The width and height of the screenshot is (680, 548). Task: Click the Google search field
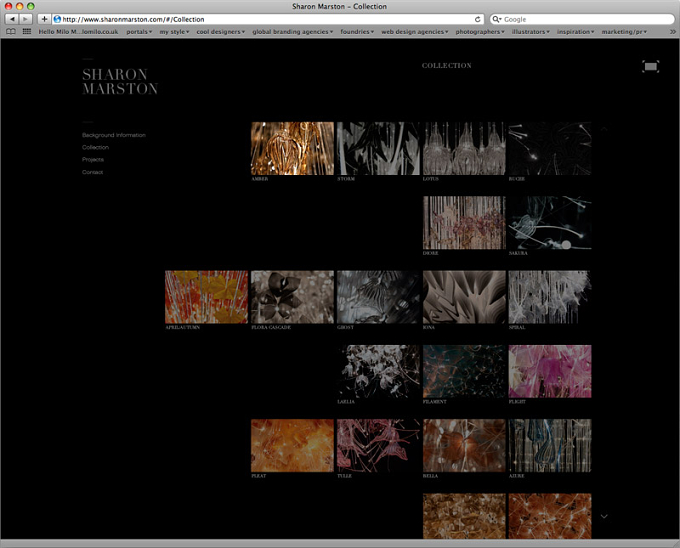pyautogui.click(x=582, y=19)
